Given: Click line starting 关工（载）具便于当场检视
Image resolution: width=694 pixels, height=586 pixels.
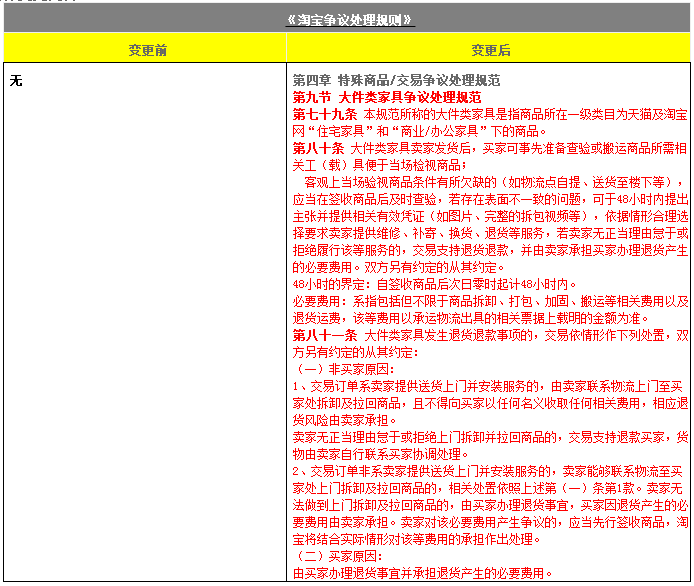Looking at the screenshot, I should click(x=379, y=165).
